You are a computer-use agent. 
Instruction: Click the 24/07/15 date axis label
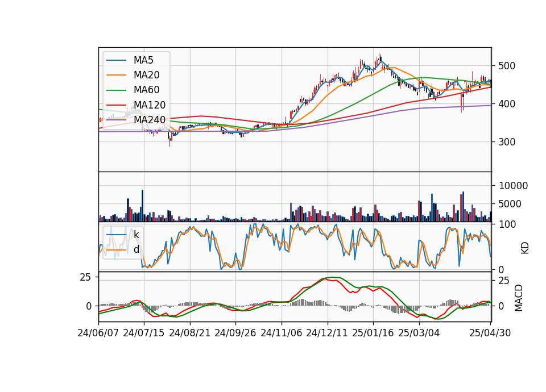[x=144, y=333]
